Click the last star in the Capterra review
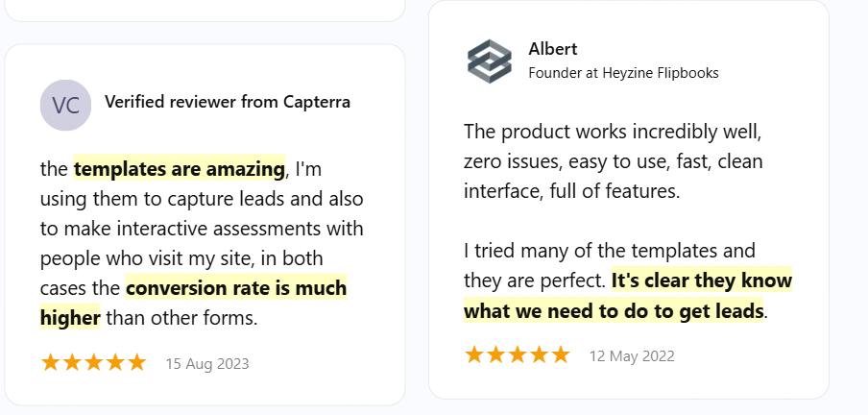The image size is (868, 415). (136, 363)
